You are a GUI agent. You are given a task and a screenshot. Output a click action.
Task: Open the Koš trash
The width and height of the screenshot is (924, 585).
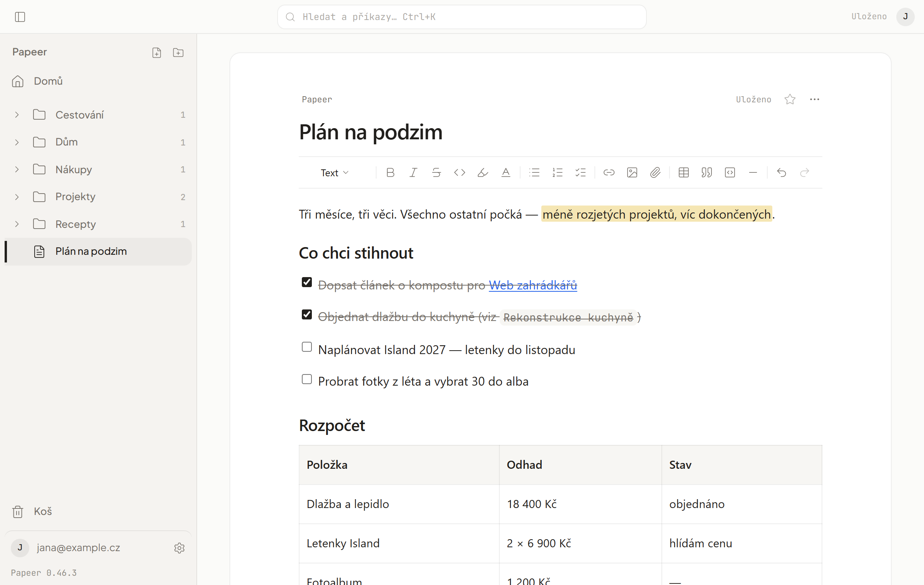coord(98,511)
